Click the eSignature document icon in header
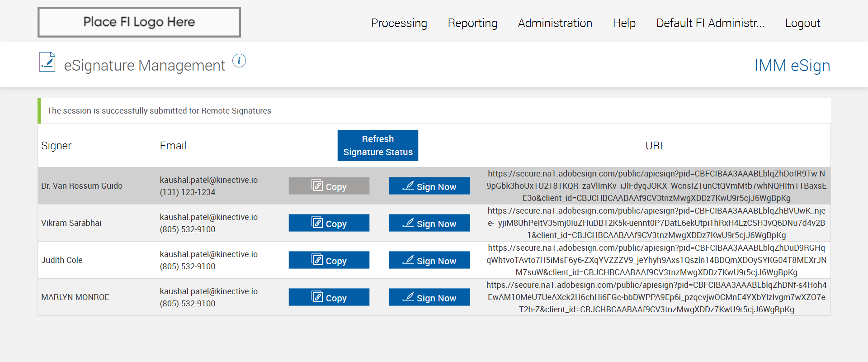The image size is (868, 362). 47,62
